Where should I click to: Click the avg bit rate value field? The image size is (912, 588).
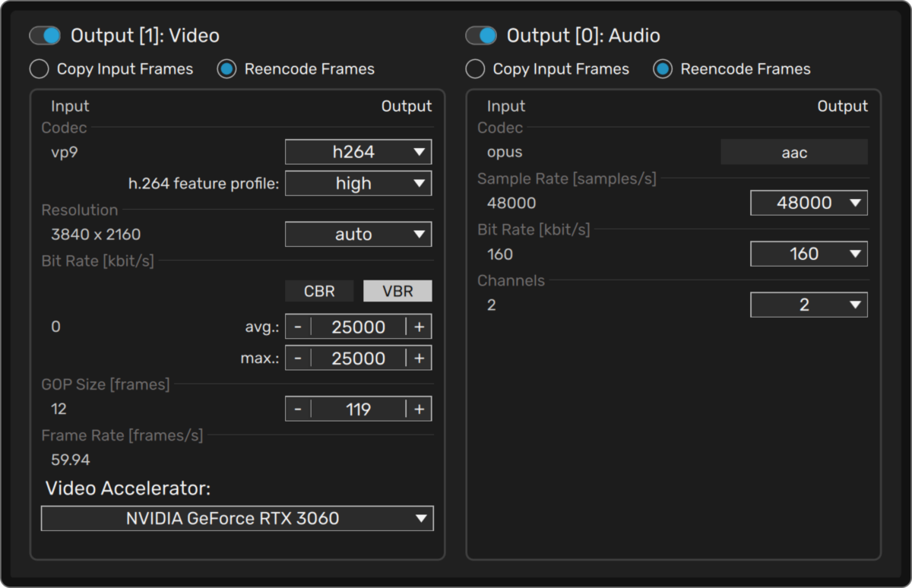coord(358,326)
